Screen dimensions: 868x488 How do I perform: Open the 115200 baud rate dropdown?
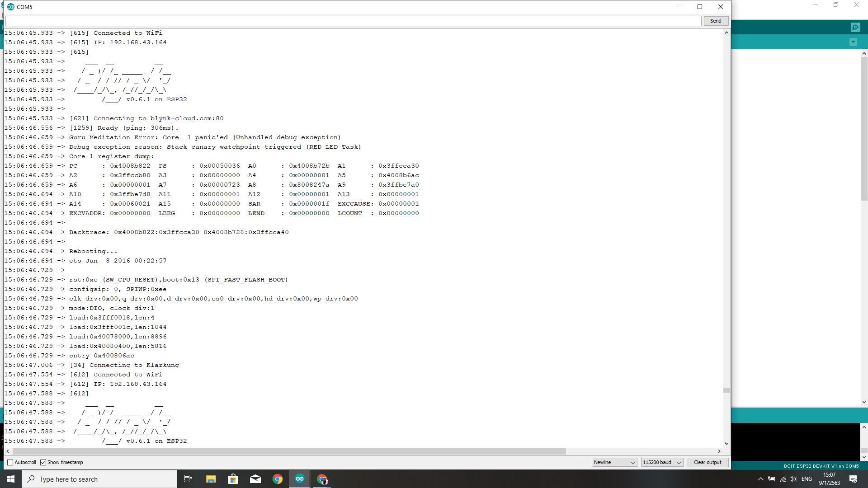662,462
